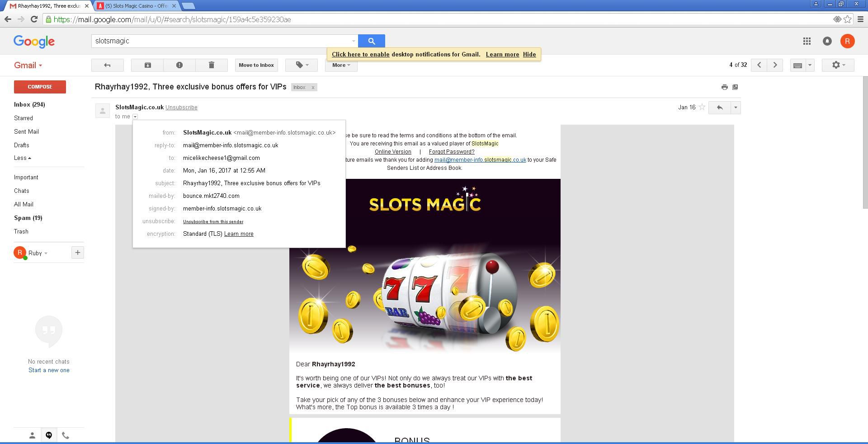Collapse details with the 'to me' arrow
Viewport: 868px width, 444px height.
click(135, 117)
